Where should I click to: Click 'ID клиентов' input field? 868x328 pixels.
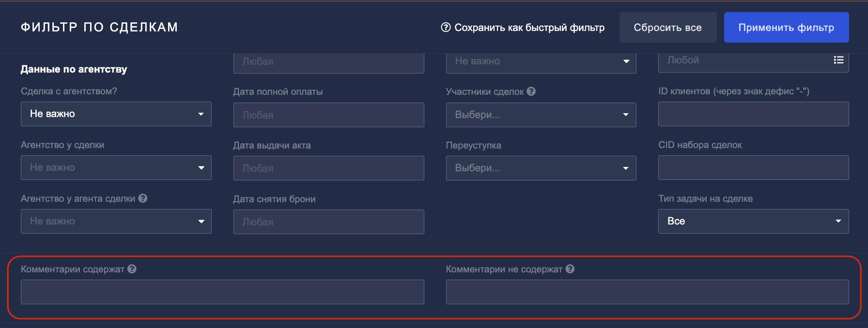click(754, 114)
